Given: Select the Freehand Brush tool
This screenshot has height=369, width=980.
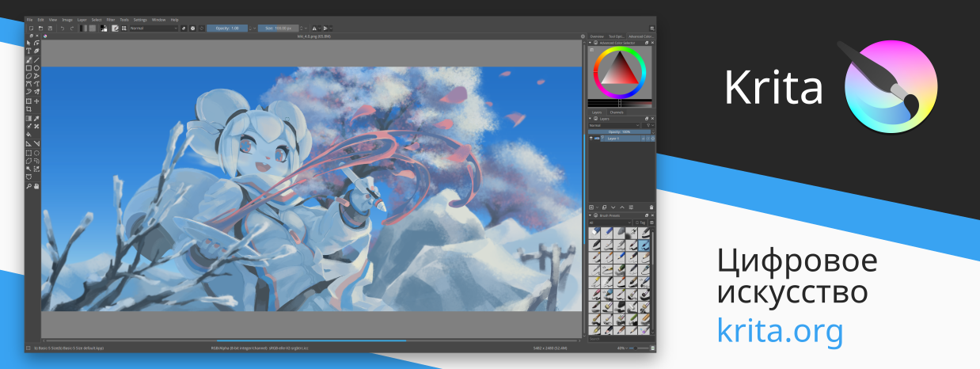Looking at the screenshot, I should (x=28, y=60).
